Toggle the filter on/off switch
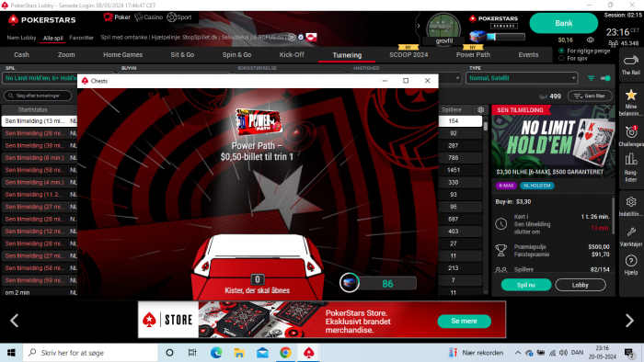Image resolution: width=644 pixels, height=362 pixels. (x=605, y=78)
